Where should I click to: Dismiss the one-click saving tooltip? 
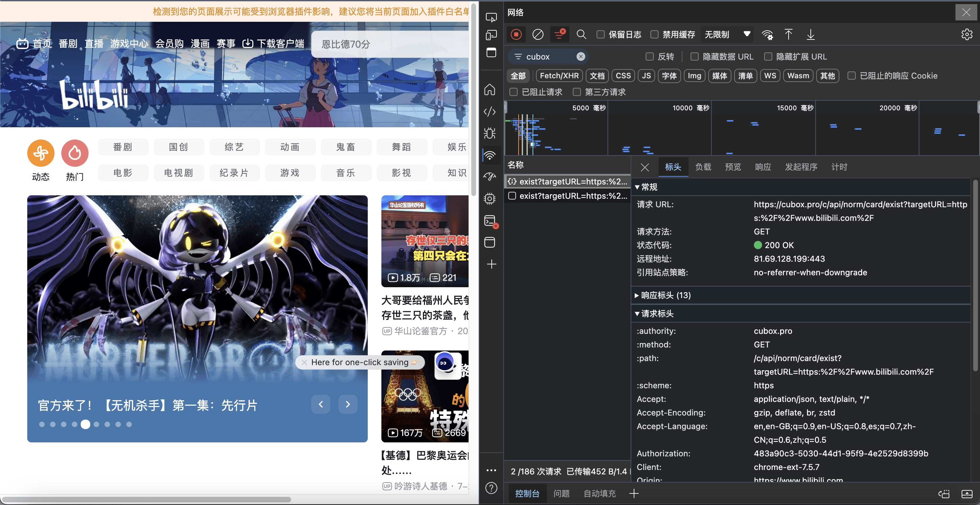coord(304,362)
